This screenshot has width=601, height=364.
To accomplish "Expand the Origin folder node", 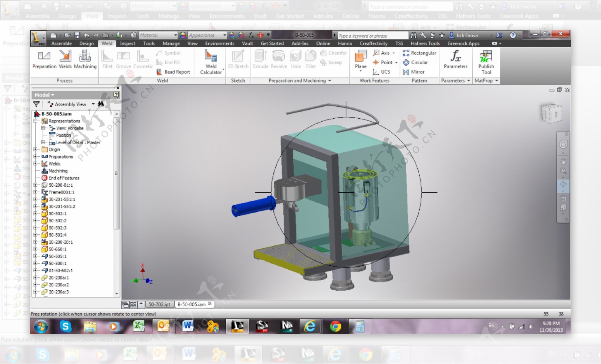I will point(35,150).
